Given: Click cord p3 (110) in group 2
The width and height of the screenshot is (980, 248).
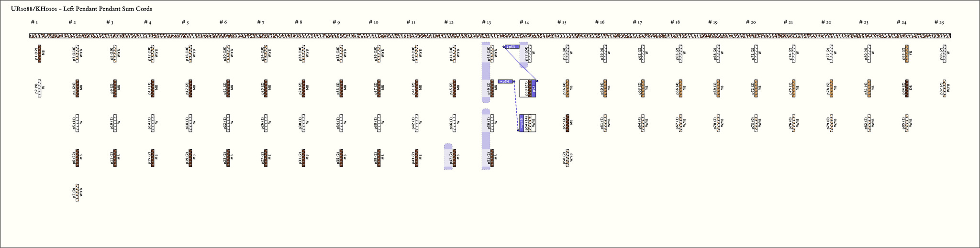Looking at the screenshot, I should tap(77, 54).
